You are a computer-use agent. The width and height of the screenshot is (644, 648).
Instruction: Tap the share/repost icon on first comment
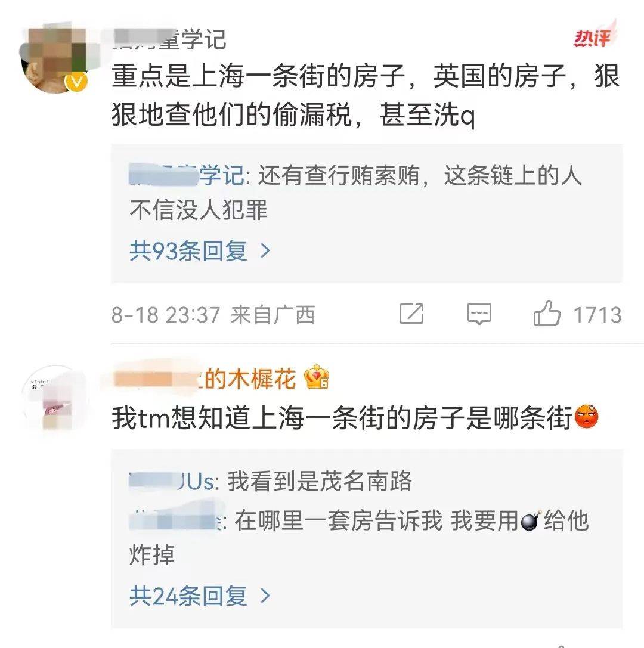[411, 313]
